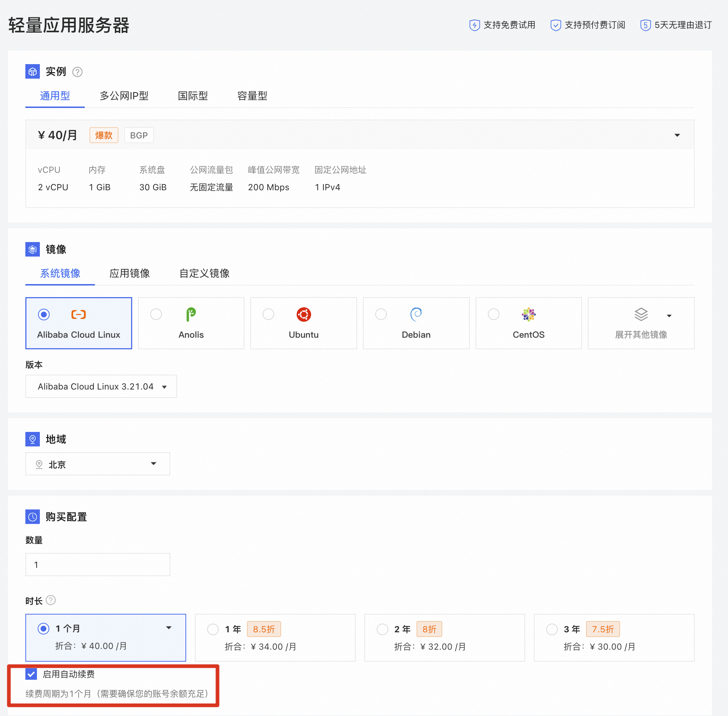Expand the 1 个月 duration dropdown arrow

169,628
